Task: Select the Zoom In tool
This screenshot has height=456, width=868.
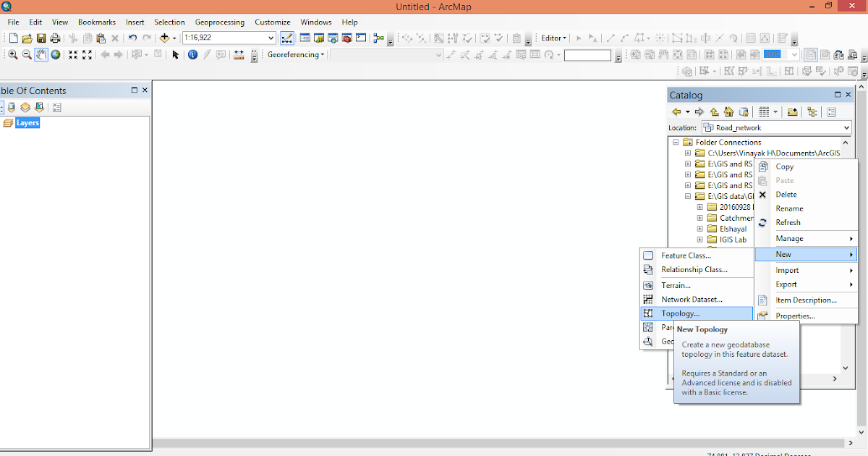Action: (x=13, y=54)
